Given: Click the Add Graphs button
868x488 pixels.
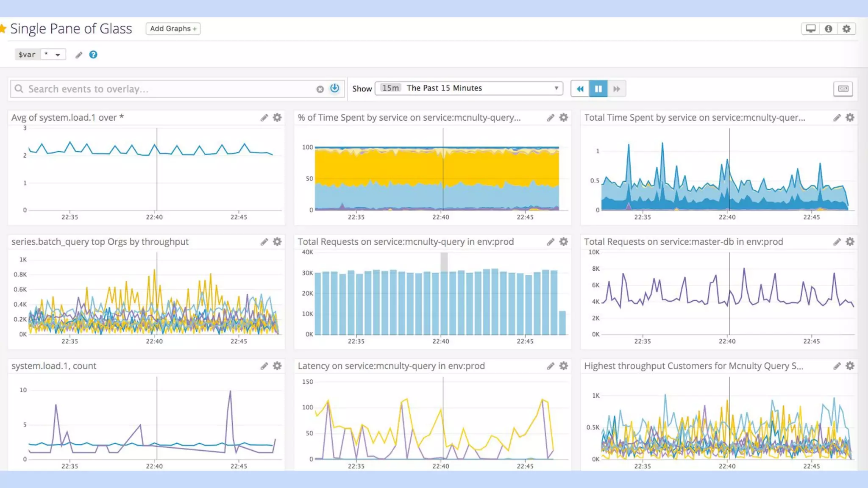Looking at the screenshot, I should (x=173, y=29).
